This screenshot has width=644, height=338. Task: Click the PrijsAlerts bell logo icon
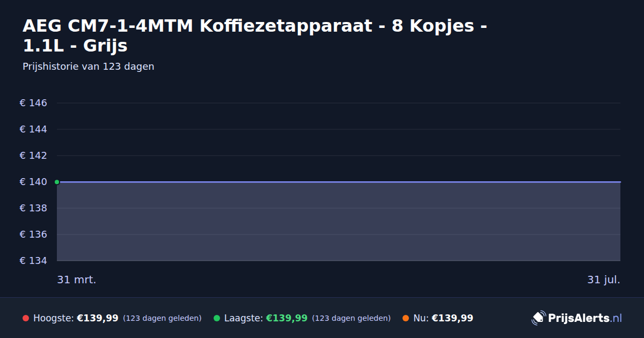[x=538, y=318]
